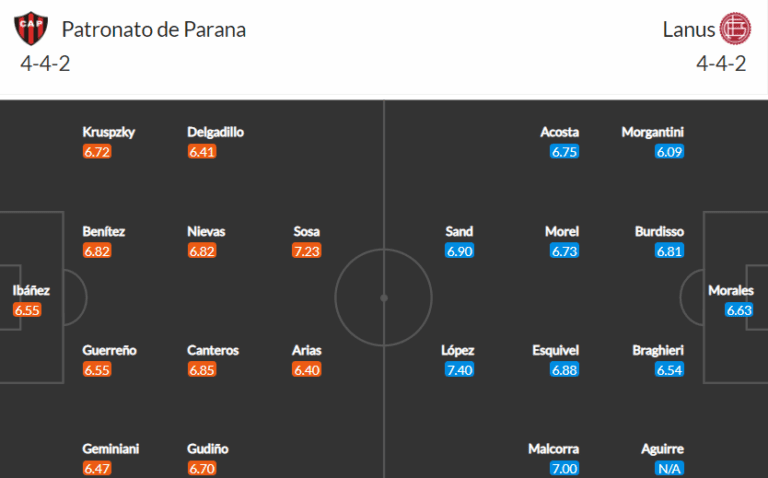The width and height of the screenshot is (768, 478).
Task: Select Burdisso's player name
Action: point(659,231)
